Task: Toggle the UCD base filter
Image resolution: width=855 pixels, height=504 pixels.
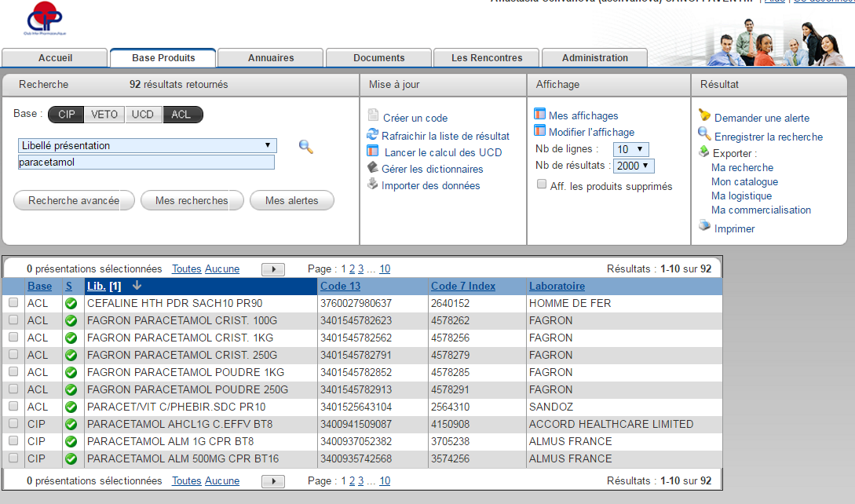Action: (143, 115)
